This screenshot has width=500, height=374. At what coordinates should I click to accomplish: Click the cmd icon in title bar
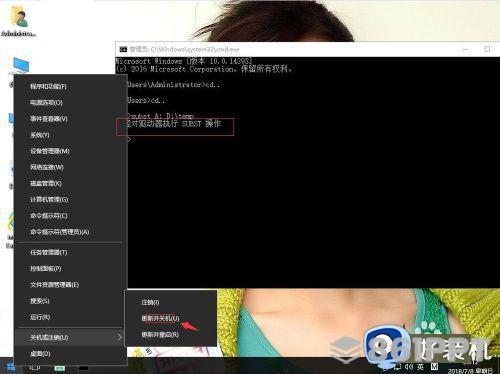123,49
